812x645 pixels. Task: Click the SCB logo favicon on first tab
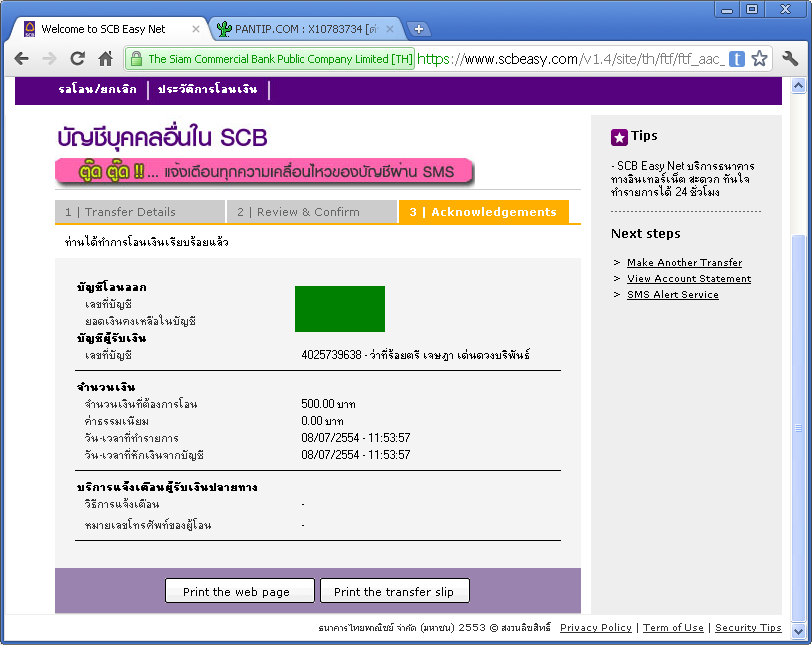click(30, 29)
